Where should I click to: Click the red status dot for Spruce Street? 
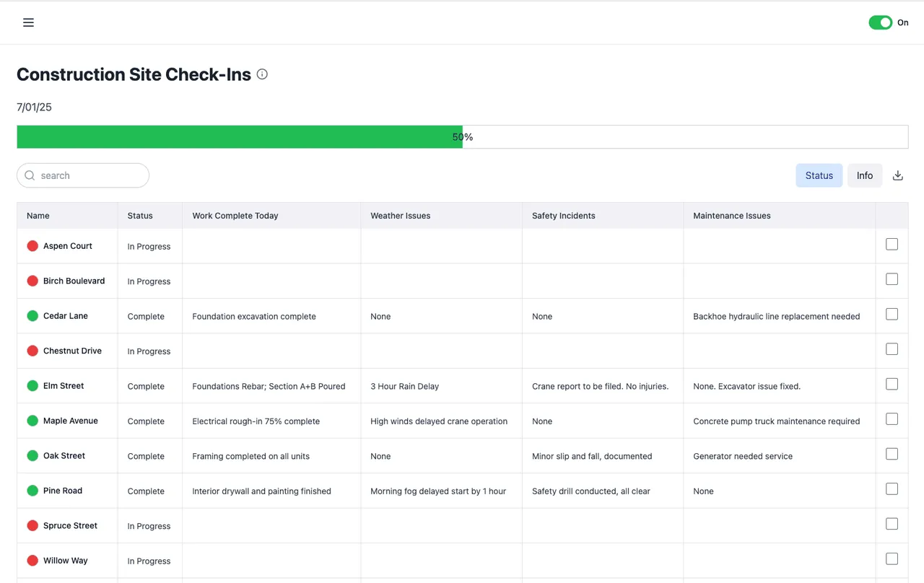point(32,526)
